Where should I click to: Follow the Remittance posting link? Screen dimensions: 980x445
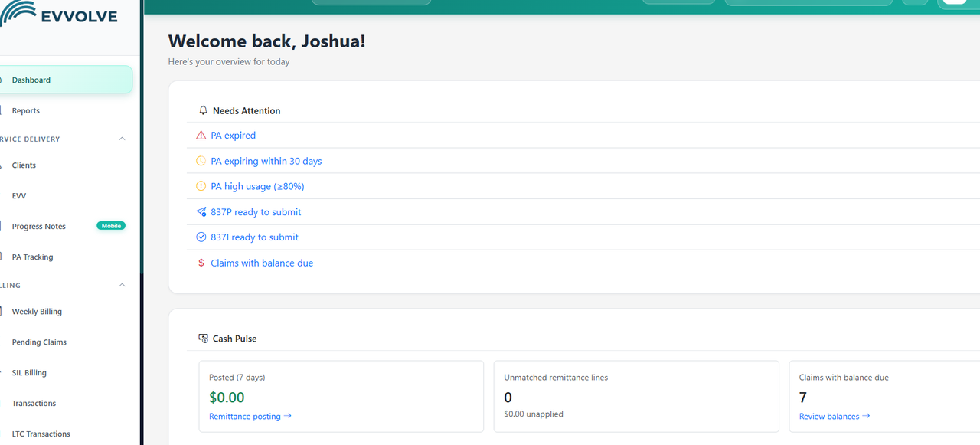(250, 417)
